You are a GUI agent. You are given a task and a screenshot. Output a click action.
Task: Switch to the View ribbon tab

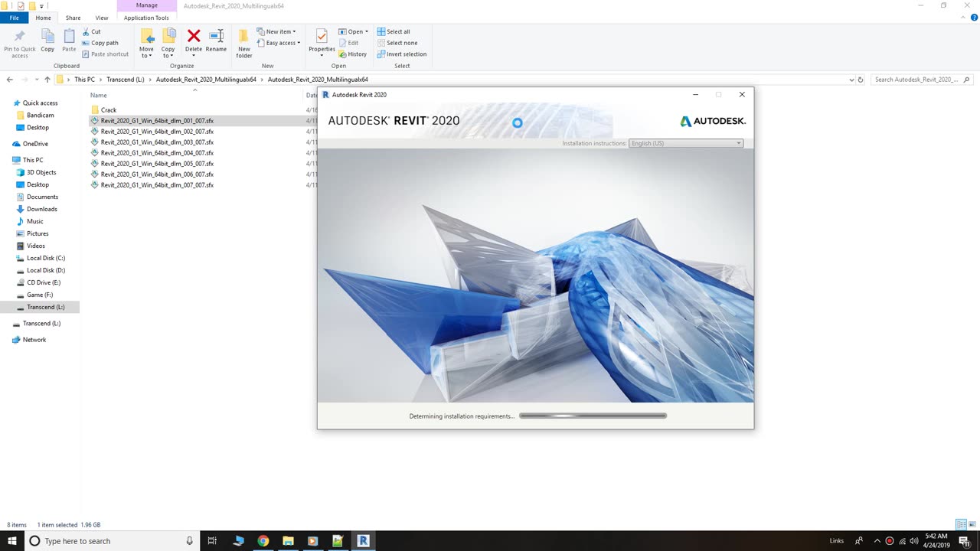[102, 18]
